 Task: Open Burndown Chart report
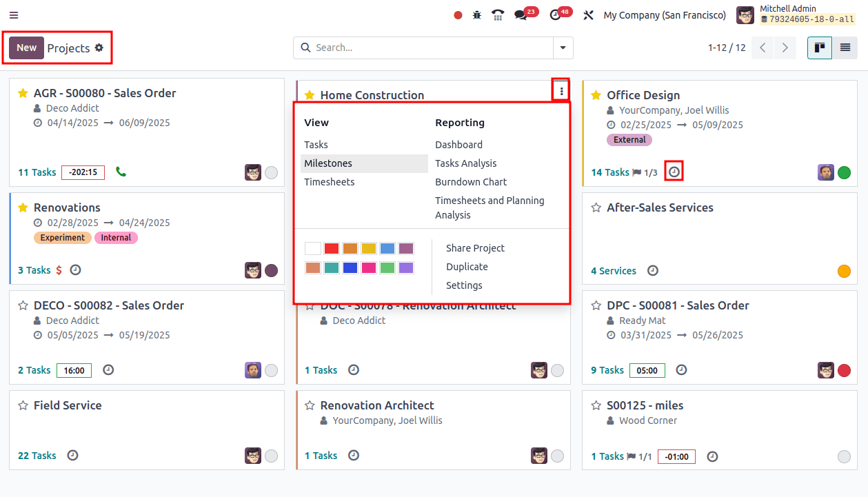471,182
